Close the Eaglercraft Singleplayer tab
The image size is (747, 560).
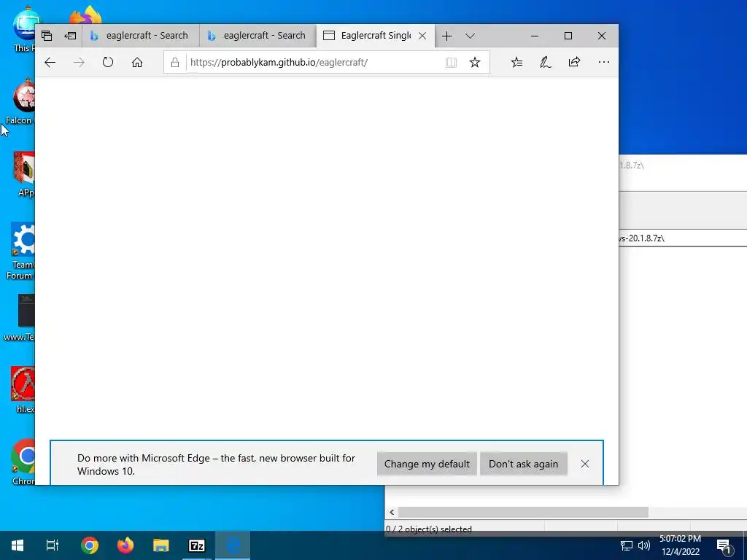[x=422, y=36]
